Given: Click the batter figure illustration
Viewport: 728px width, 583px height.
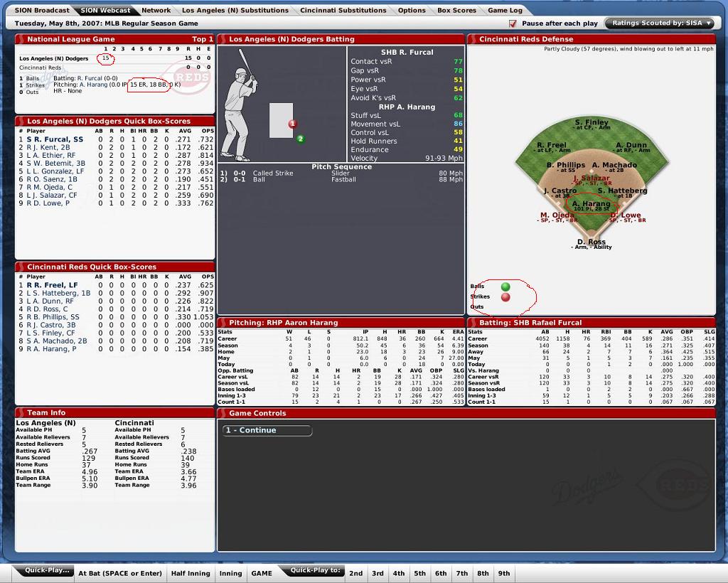Looking at the screenshot, I should point(240,107).
